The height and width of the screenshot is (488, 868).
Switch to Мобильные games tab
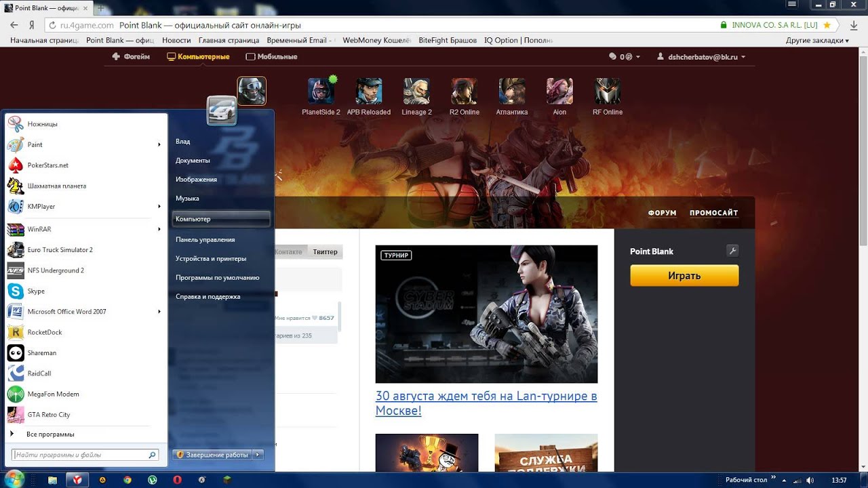click(271, 57)
